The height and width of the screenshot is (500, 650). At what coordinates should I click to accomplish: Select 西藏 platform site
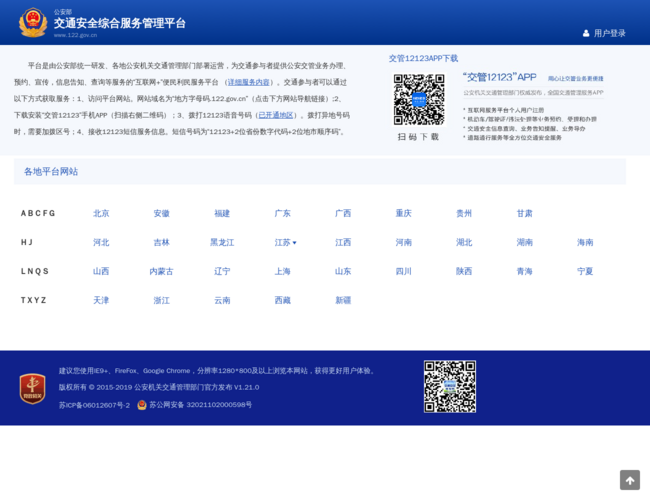click(x=282, y=300)
